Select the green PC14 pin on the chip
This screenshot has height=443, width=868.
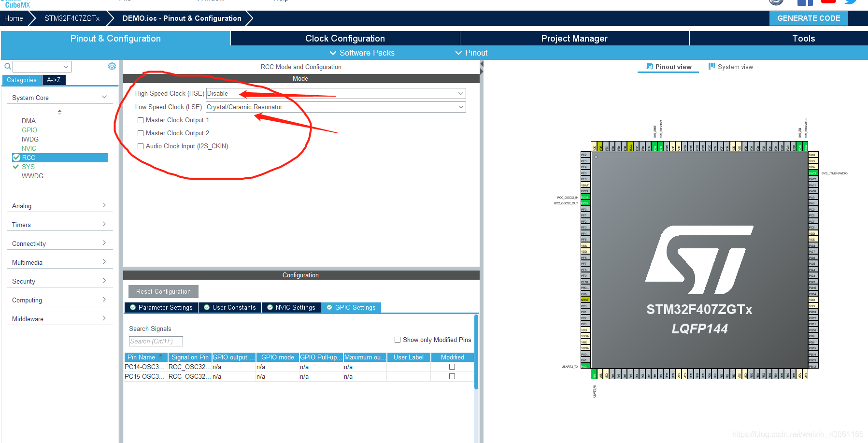coord(585,197)
